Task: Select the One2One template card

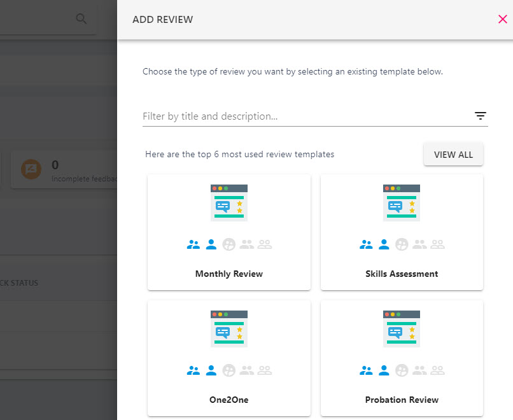Action: point(229,358)
